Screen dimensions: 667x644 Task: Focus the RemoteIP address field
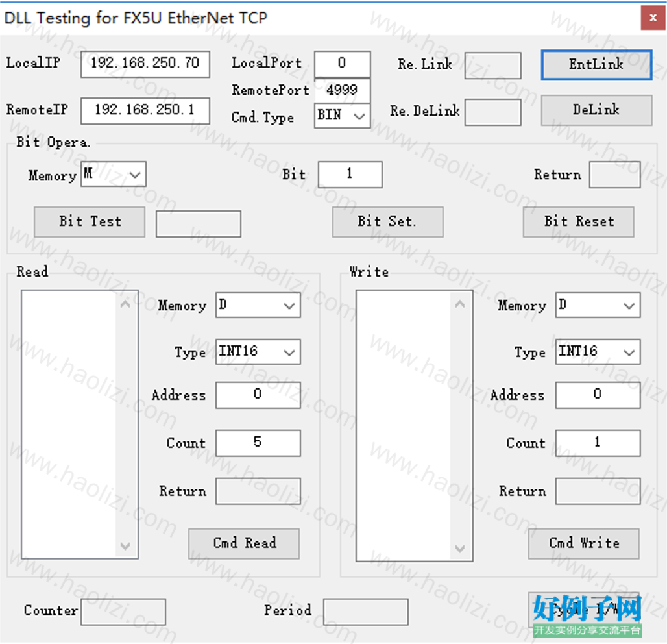point(145,111)
